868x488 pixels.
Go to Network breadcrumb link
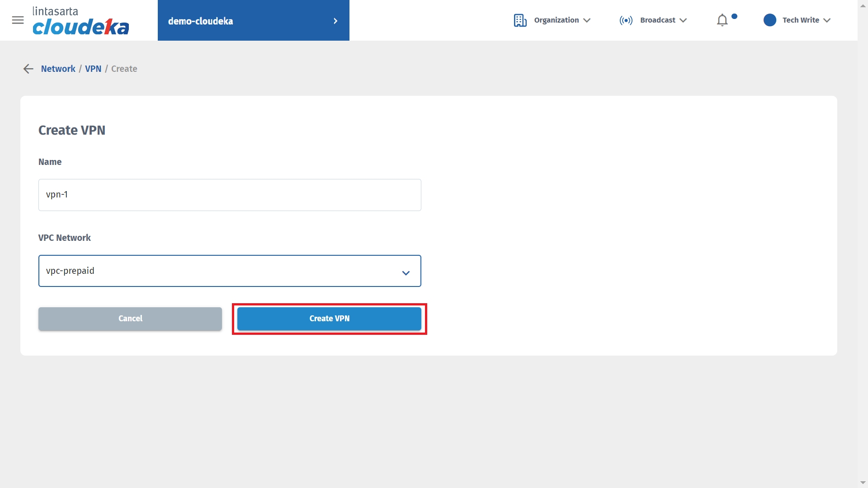[58, 69]
